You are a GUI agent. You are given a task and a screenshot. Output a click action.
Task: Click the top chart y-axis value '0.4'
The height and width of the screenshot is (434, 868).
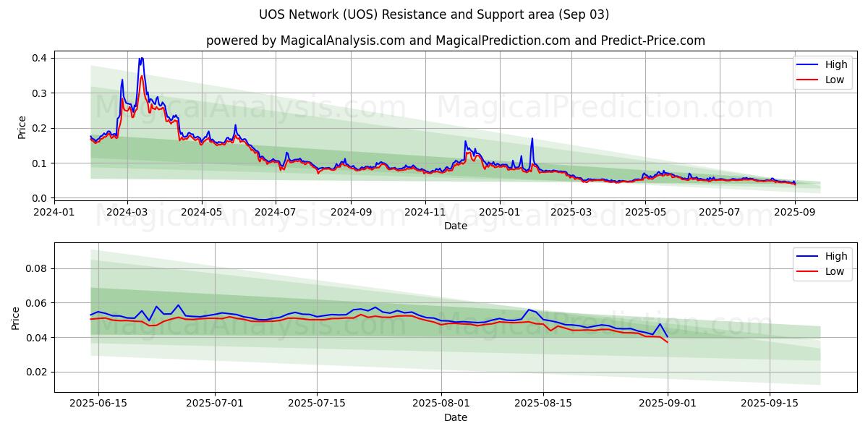pos(39,58)
